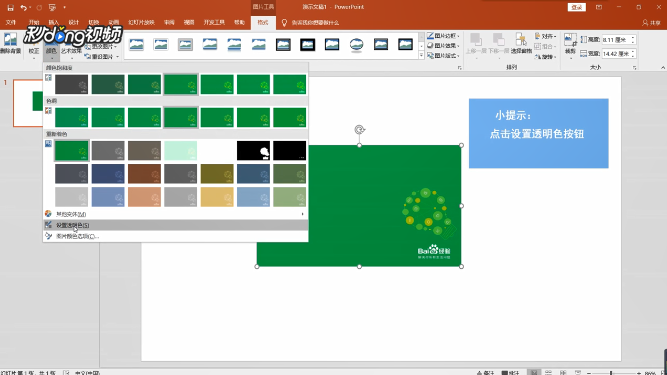667x375 pixels.
Task: Switch to the 设计 (Design) tab
Action: [x=74, y=23]
